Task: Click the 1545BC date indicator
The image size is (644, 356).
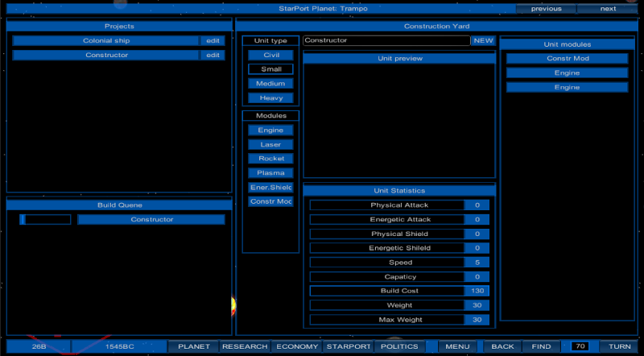Action: 119,346
